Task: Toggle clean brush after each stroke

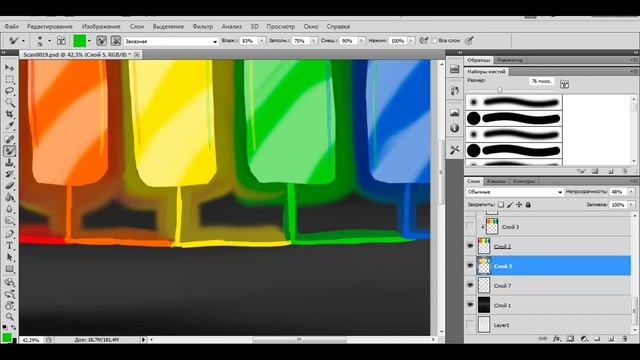Action: pyautogui.click(x=116, y=41)
